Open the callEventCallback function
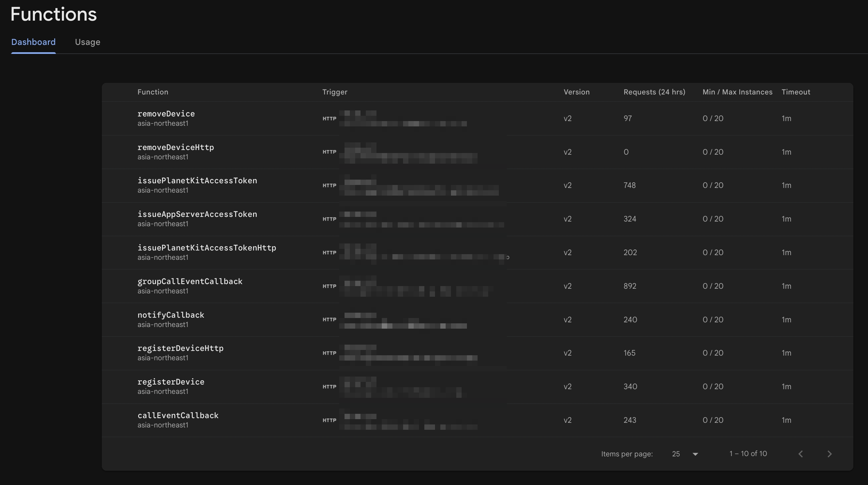Viewport: 868px width, 485px height. pyautogui.click(x=178, y=415)
